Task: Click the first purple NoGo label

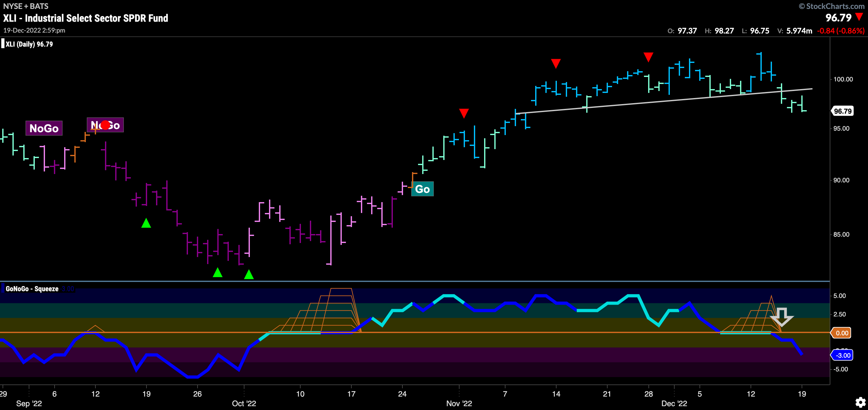Action: tap(44, 128)
